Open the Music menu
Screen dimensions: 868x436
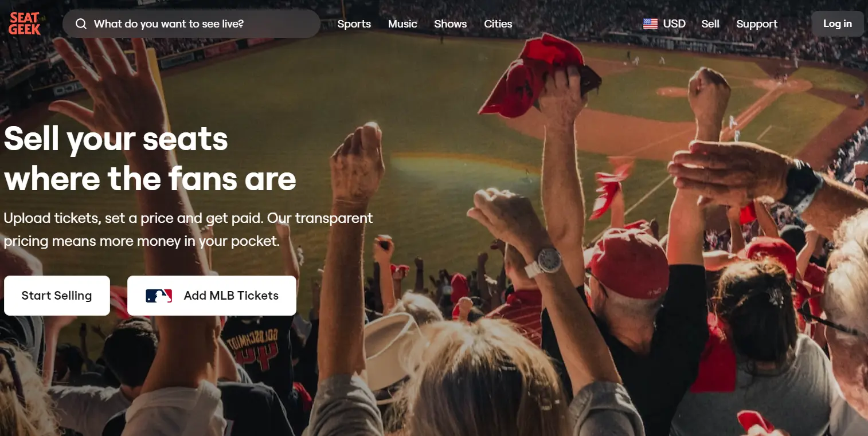pos(402,24)
